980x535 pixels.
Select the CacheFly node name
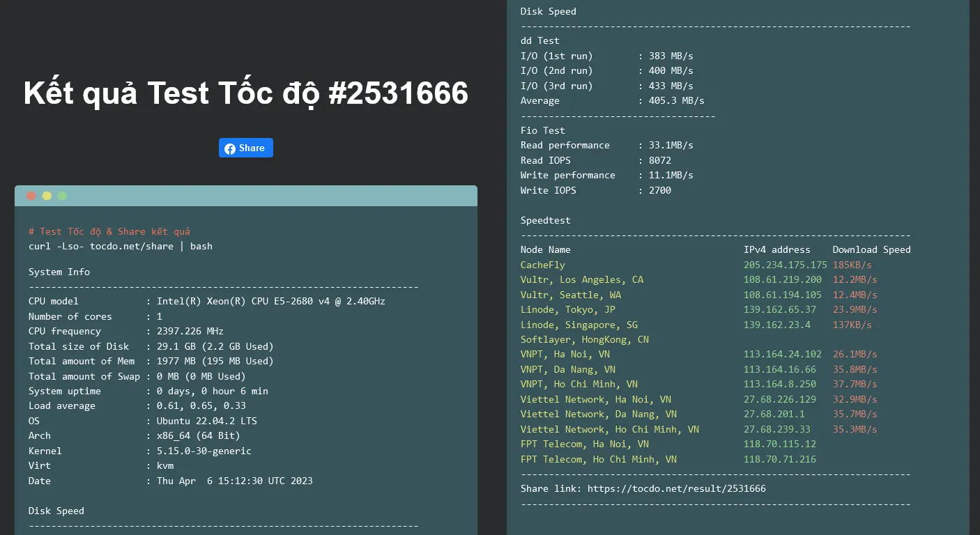(x=543, y=265)
